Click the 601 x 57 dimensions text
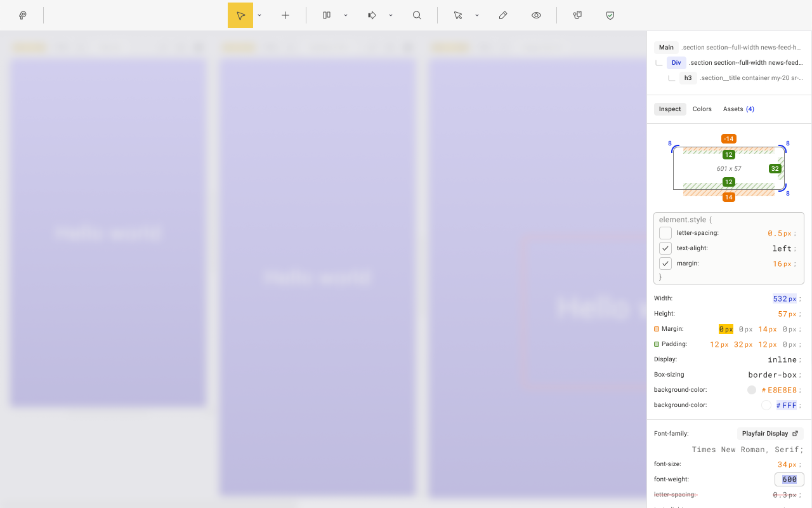This screenshot has height=508, width=812. [x=729, y=169]
